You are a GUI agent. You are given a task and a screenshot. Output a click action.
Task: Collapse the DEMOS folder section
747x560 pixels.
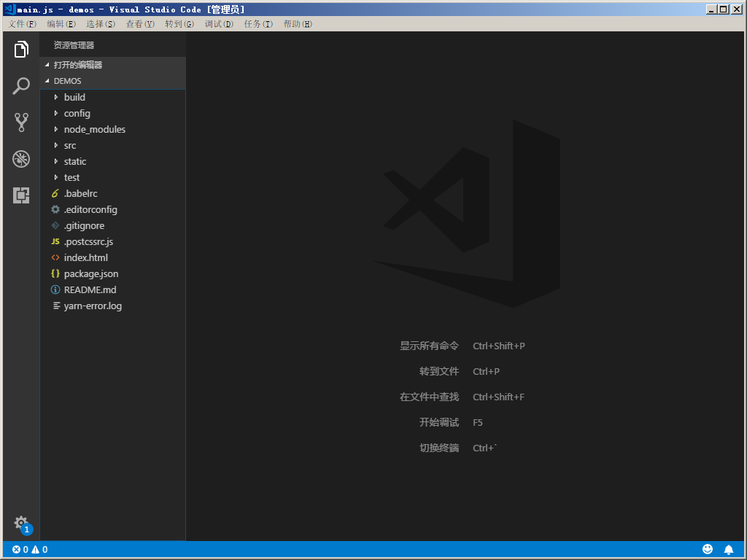pyautogui.click(x=47, y=81)
